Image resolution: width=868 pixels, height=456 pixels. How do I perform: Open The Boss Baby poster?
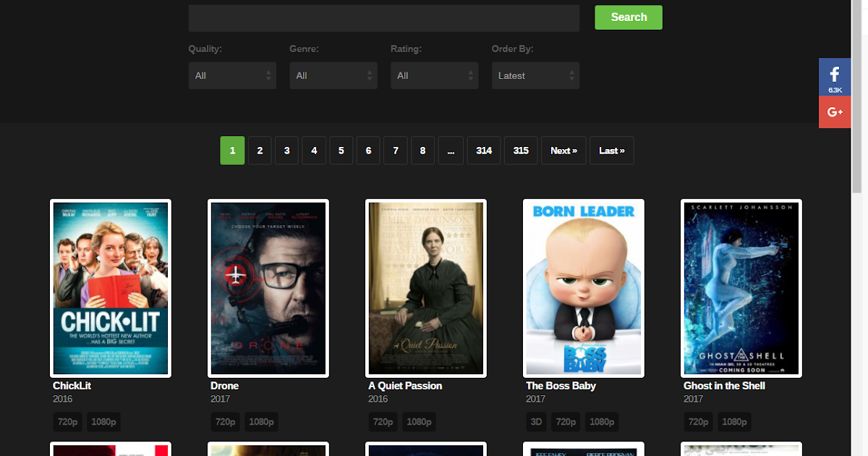click(x=584, y=288)
